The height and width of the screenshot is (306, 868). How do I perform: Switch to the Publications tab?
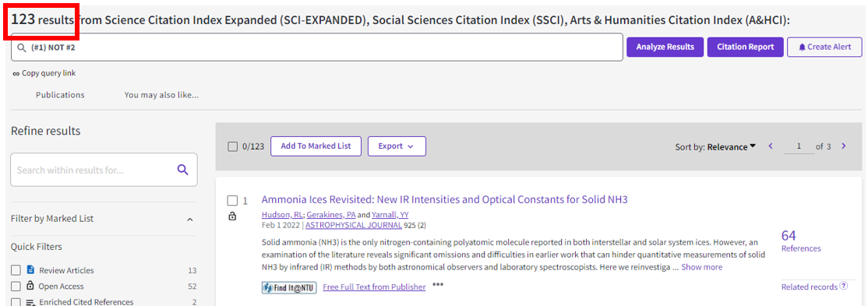tap(60, 95)
